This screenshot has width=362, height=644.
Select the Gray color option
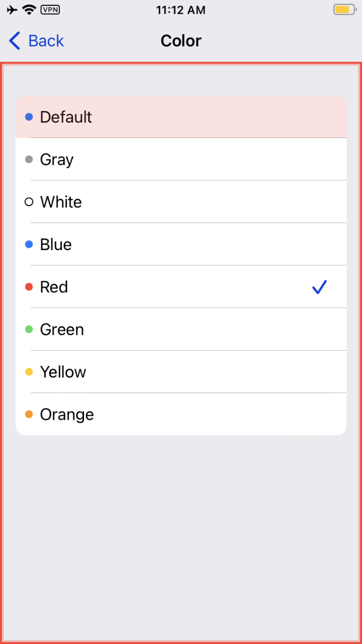point(57,160)
